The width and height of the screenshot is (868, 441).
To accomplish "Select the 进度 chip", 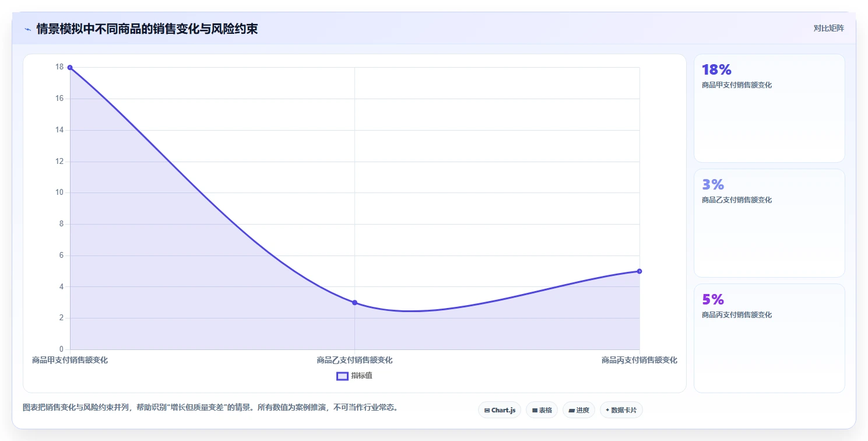I will [x=579, y=410].
